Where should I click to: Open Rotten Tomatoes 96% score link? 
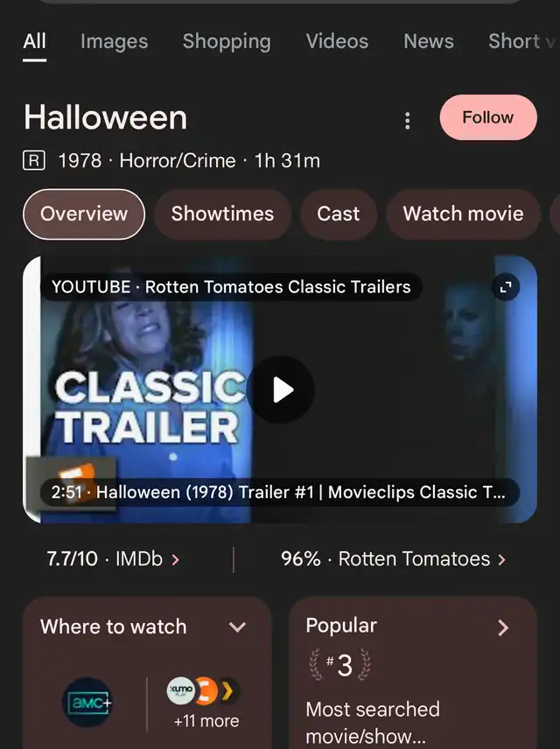click(393, 559)
